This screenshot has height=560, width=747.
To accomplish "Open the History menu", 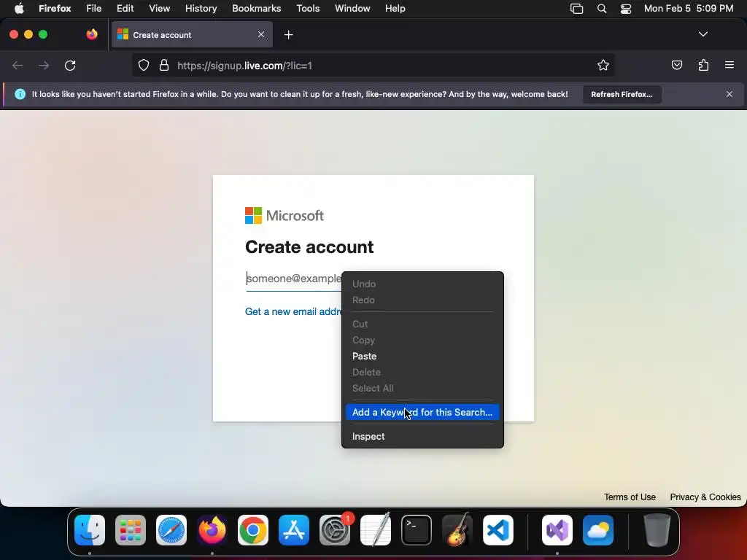I will click(x=201, y=9).
